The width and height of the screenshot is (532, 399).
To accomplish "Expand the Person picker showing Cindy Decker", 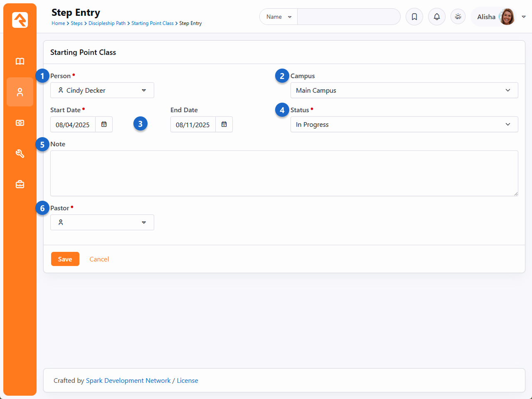I will click(102, 90).
